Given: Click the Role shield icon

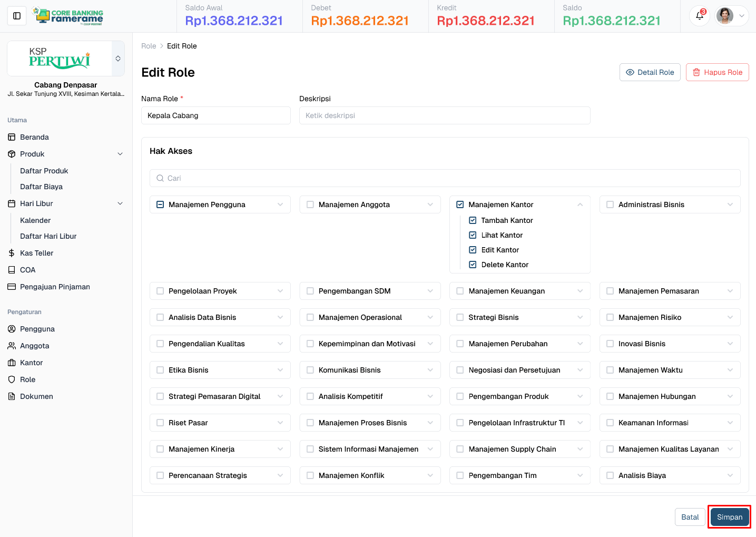Looking at the screenshot, I should coord(12,379).
